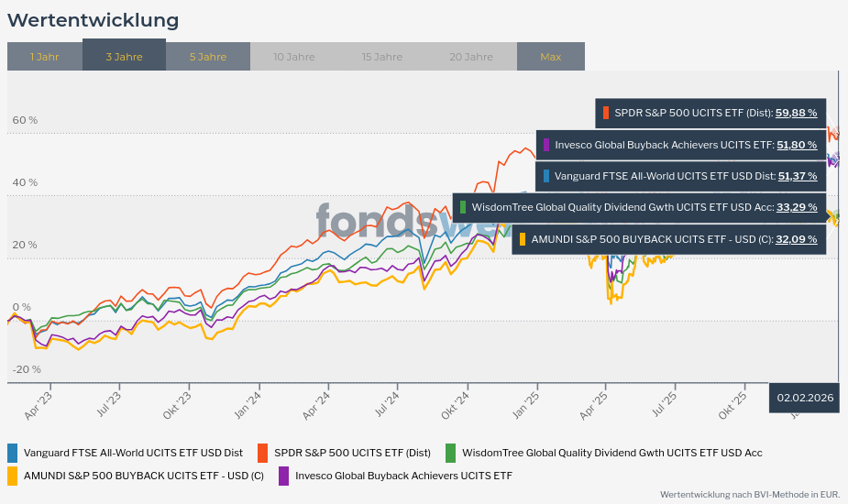
Task: Switch to the 3 Jahre tab
Action: tap(125, 55)
